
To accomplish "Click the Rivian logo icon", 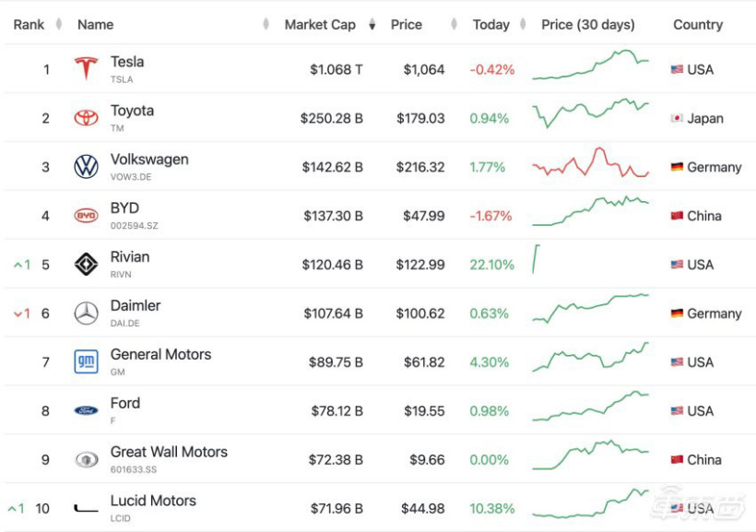I will pos(86,265).
